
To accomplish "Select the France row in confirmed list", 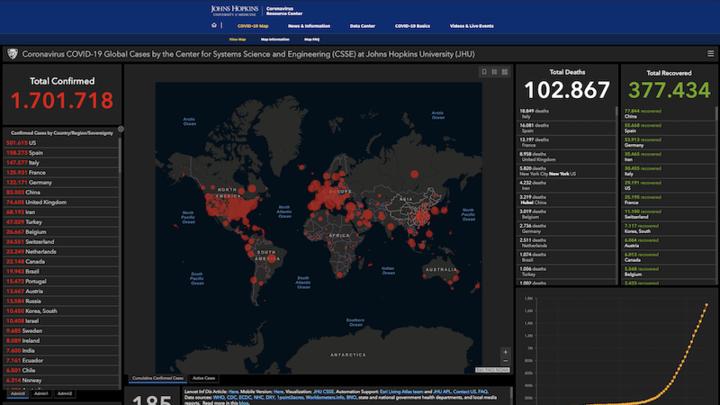I will [x=61, y=173].
